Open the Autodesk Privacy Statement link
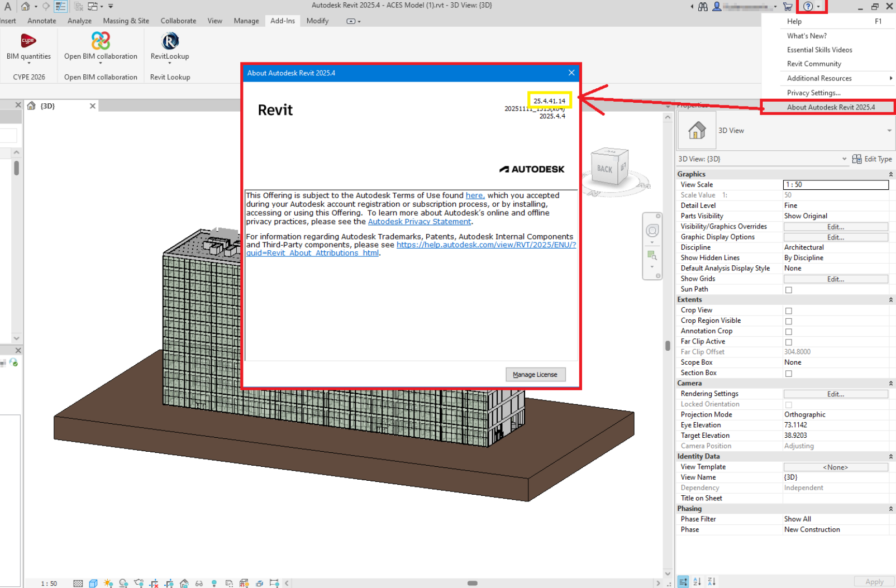The width and height of the screenshot is (896, 588). click(x=419, y=222)
